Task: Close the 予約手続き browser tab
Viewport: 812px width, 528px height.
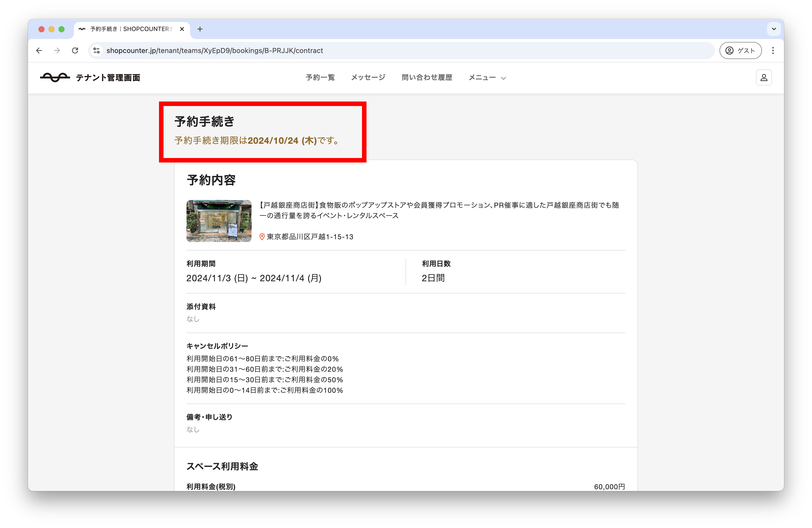Action: point(182,29)
